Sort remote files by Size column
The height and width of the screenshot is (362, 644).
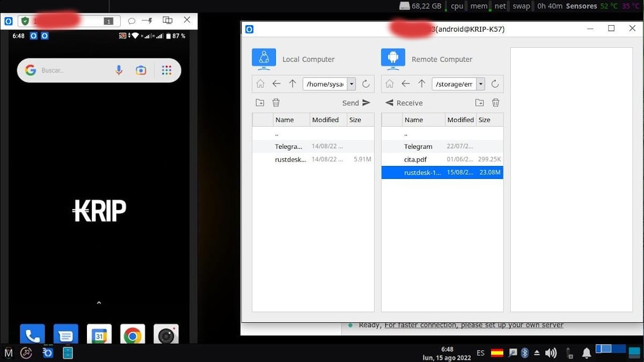point(489,120)
